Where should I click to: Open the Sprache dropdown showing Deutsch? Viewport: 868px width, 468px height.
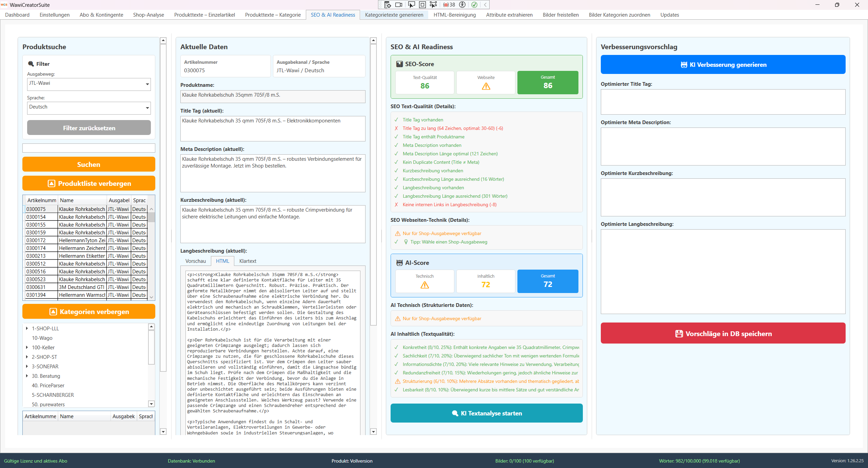89,108
